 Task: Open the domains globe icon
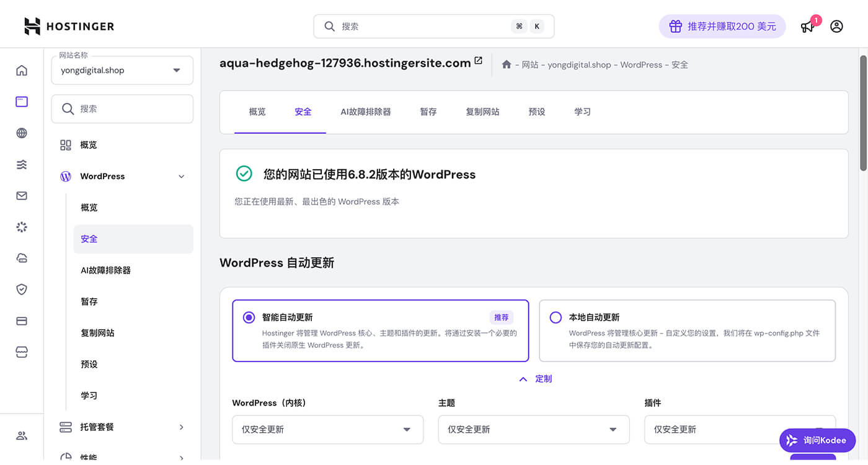coord(22,133)
